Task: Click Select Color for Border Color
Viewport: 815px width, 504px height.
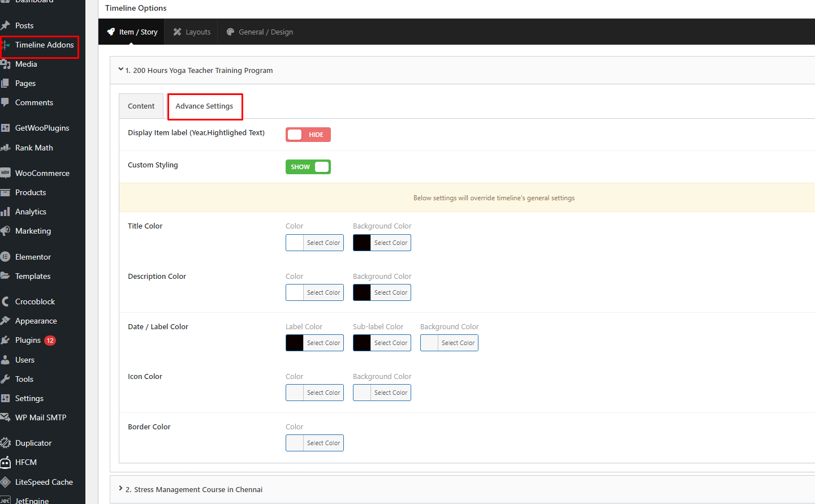Action: click(324, 443)
